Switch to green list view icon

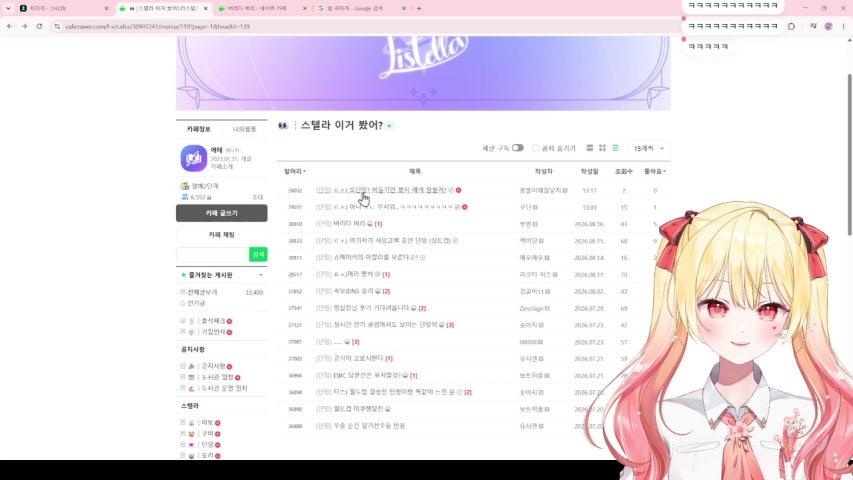615,148
